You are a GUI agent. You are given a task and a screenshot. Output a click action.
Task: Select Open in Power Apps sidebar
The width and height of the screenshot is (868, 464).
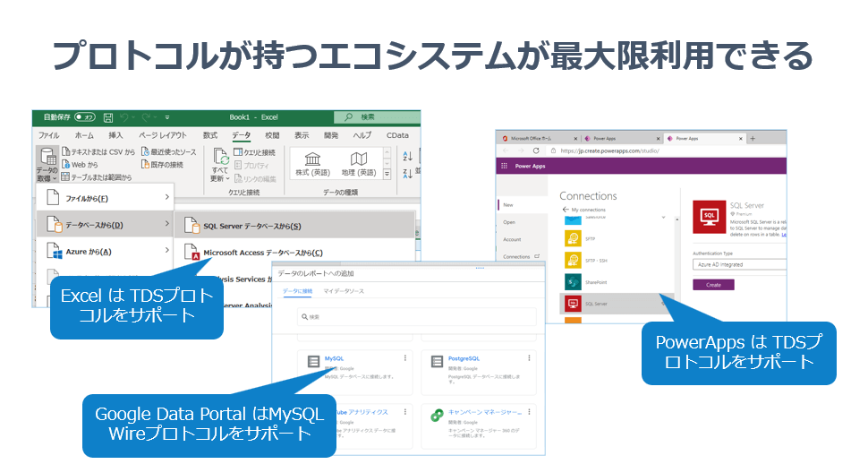pos(509,222)
